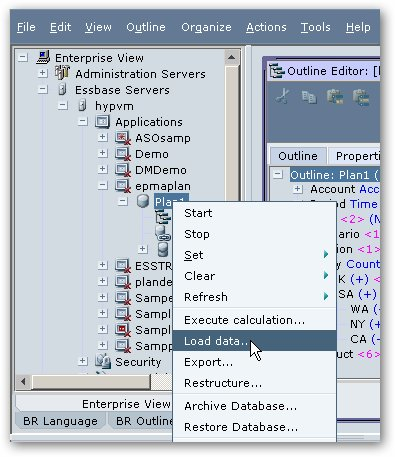Click the Cut scissors icon in Outline Editor

(x=283, y=97)
